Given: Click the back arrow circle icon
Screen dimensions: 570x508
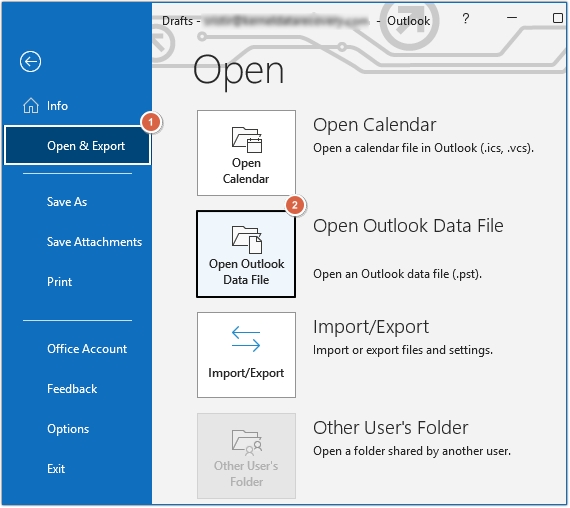Looking at the screenshot, I should click(30, 61).
